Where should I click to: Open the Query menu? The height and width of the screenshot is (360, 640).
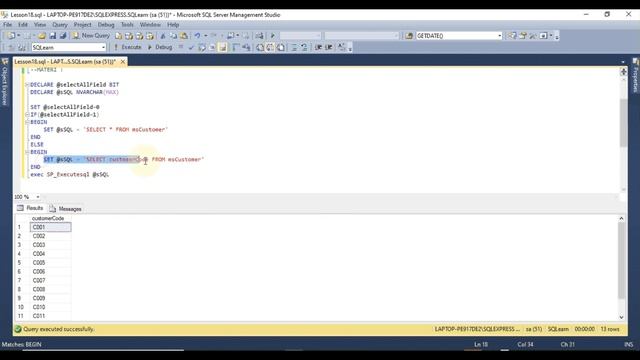click(60, 25)
